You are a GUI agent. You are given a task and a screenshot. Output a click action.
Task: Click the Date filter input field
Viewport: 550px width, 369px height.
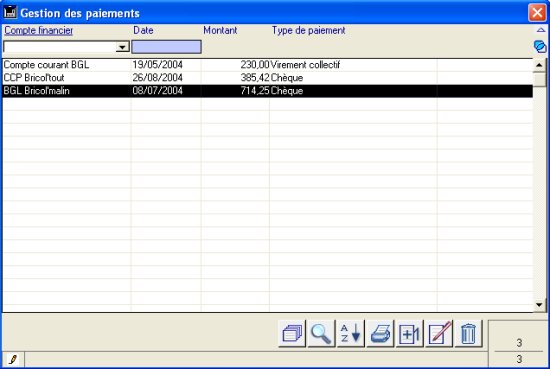pos(166,47)
